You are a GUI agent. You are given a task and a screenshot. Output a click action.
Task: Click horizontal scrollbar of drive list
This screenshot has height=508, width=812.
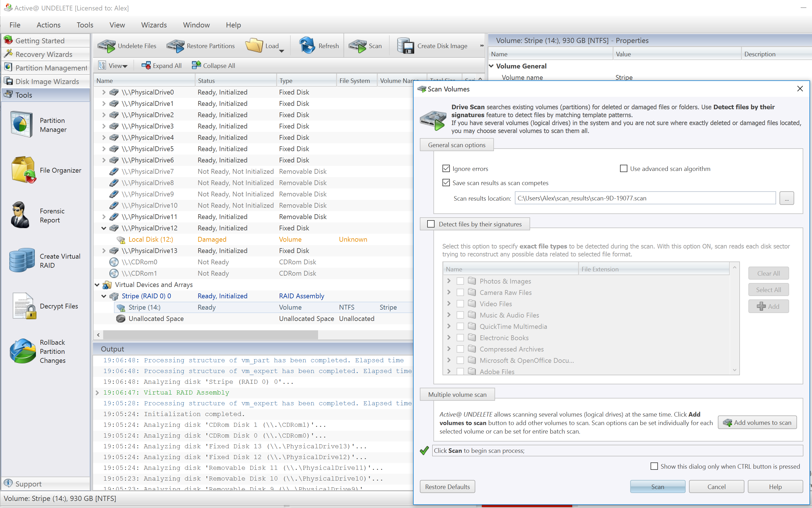click(211, 335)
